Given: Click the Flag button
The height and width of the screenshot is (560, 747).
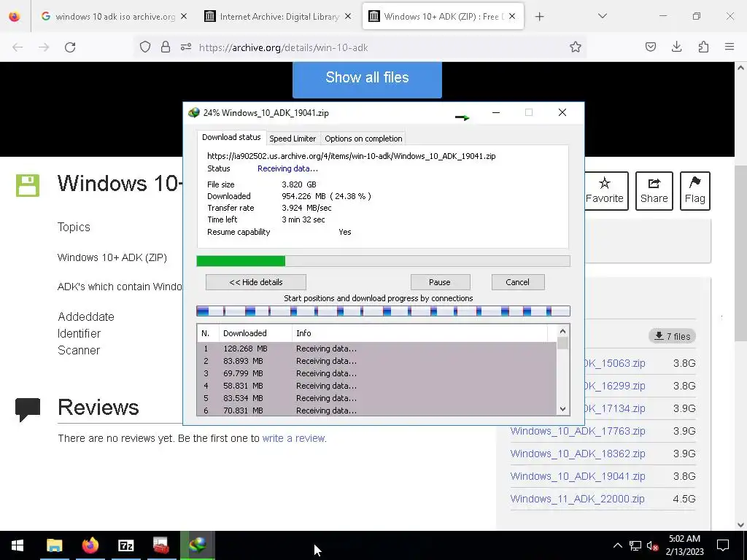Looking at the screenshot, I should tap(695, 190).
